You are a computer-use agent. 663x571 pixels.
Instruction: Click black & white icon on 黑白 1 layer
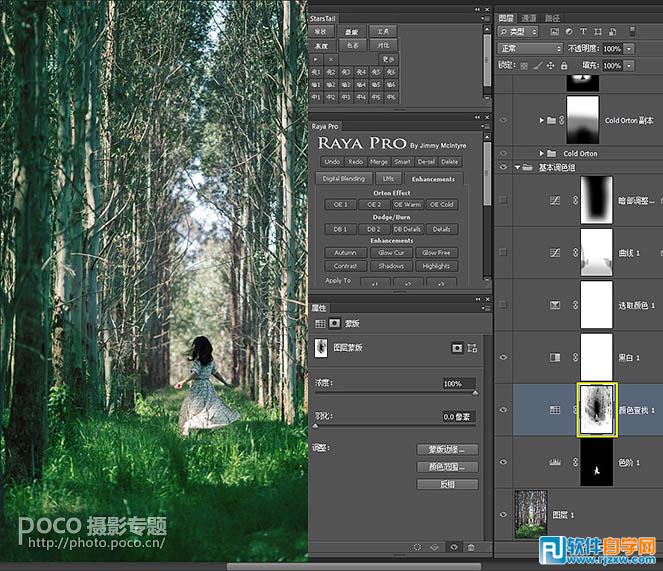coord(555,357)
